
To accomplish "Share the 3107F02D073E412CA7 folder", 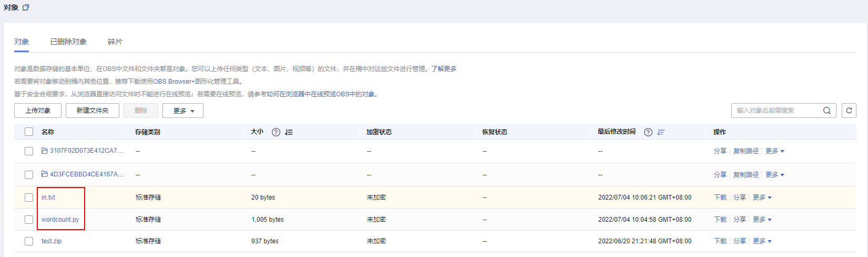I will (720, 151).
